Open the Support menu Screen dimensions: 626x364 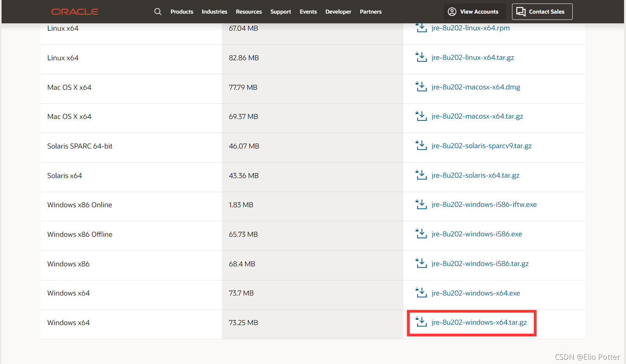click(x=281, y=12)
